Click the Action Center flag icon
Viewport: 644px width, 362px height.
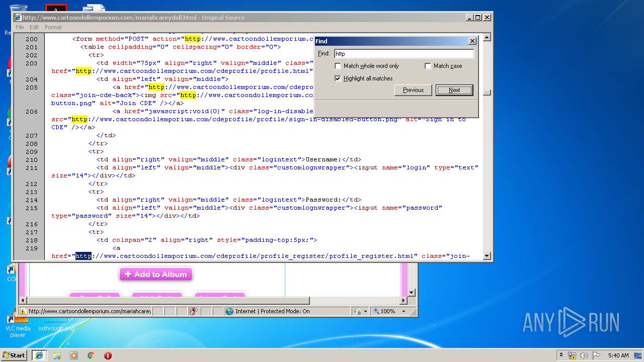click(596, 355)
